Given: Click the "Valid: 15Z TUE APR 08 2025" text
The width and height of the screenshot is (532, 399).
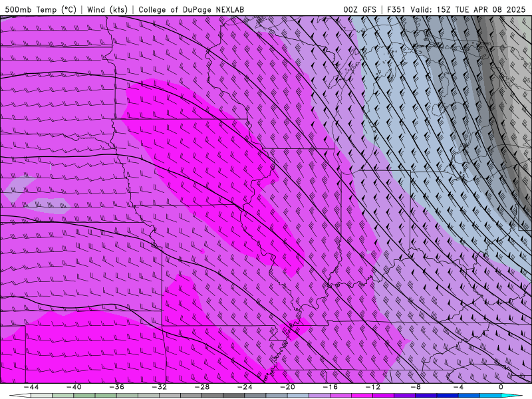Looking at the screenshot, I should pyautogui.click(x=468, y=9).
